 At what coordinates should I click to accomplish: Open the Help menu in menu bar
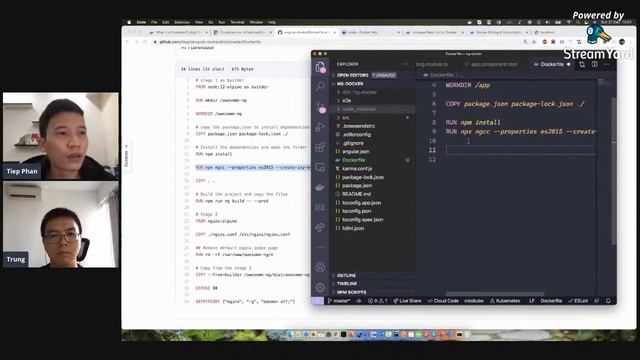point(272,22)
